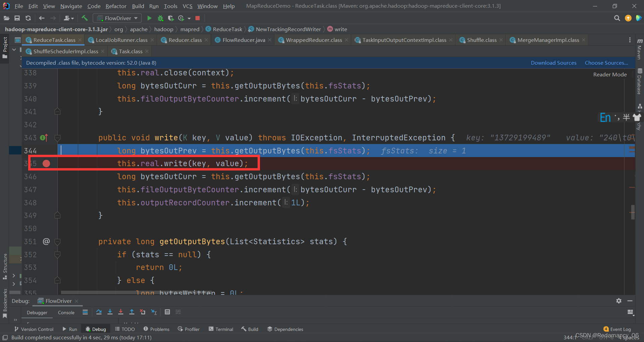This screenshot has width=644, height=342.
Task: Click Step Into in debugger toolbar
Action: pos(110,312)
